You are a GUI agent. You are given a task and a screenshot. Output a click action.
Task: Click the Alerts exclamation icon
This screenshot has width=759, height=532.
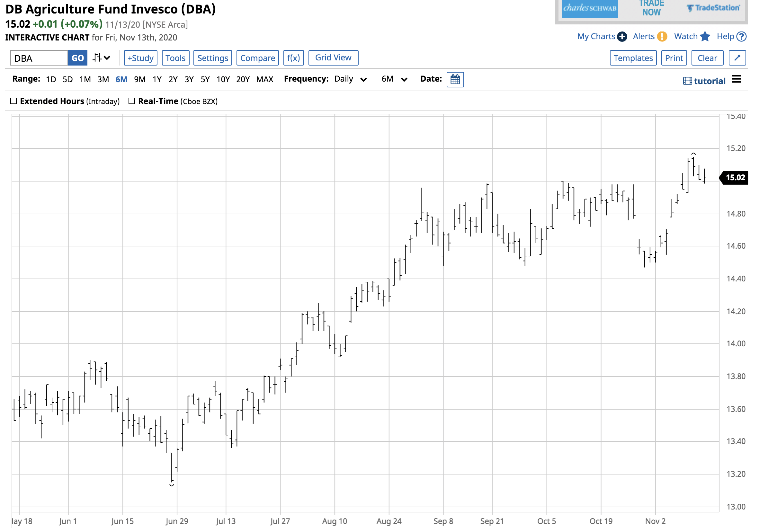(662, 37)
